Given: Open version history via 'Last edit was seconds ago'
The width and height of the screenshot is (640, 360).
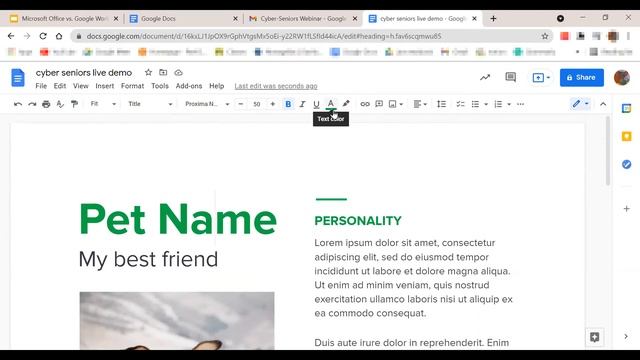Looking at the screenshot, I should 276,86.
